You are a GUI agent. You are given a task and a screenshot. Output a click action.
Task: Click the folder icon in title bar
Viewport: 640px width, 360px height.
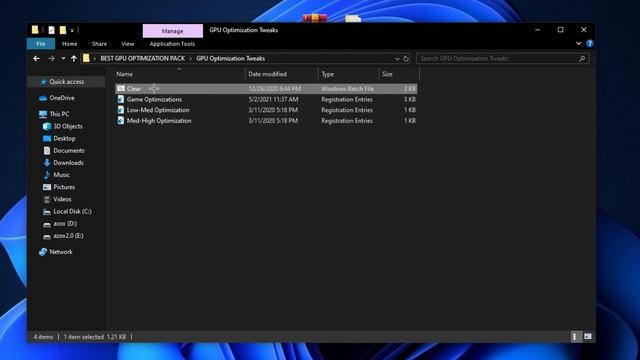35,30
